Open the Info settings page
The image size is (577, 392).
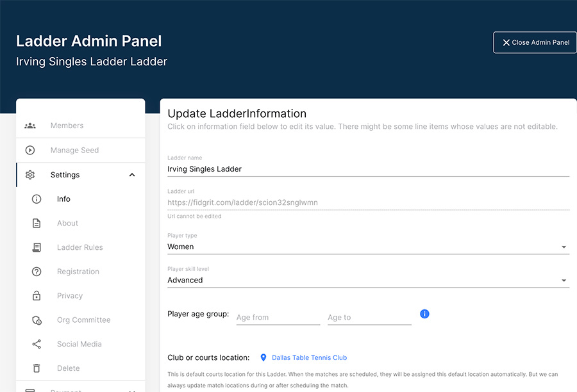tap(63, 199)
